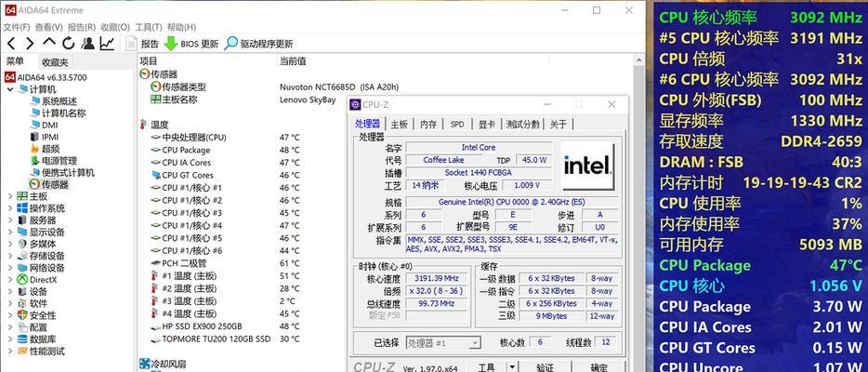Go up one level with the up arrow
868x372 pixels.
click(49, 43)
